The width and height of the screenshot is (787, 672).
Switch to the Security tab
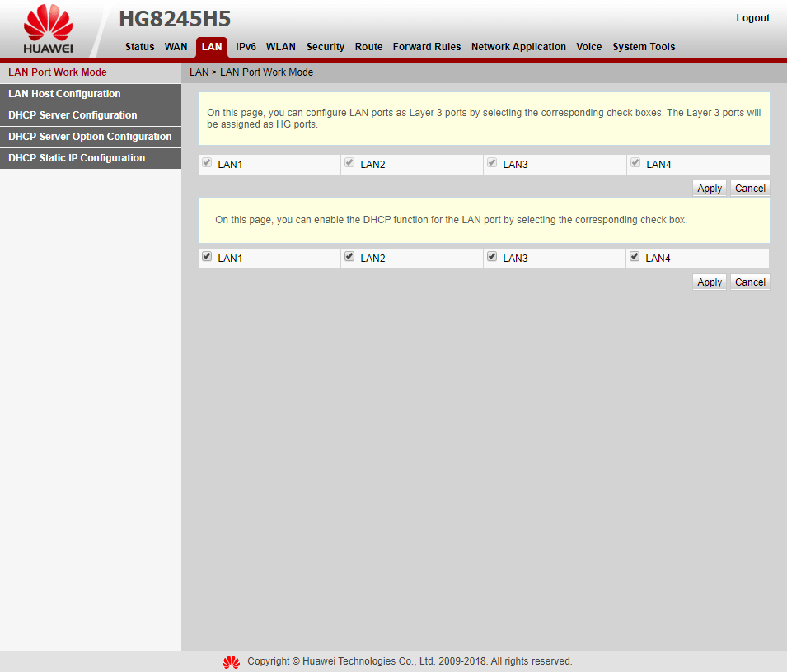326,47
